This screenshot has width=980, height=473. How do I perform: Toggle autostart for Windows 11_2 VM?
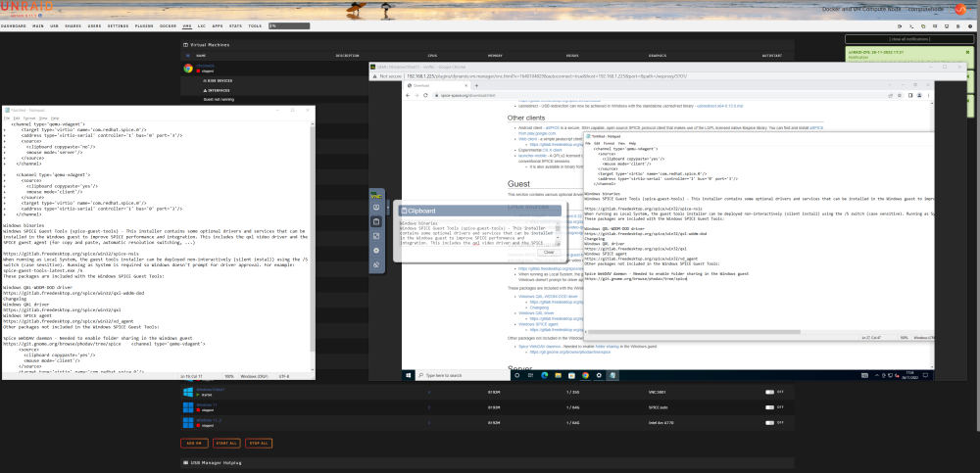769,423
